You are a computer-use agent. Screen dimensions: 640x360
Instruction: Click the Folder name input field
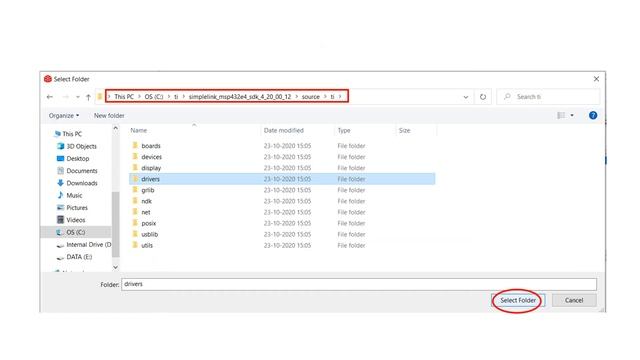pos(359,284)
